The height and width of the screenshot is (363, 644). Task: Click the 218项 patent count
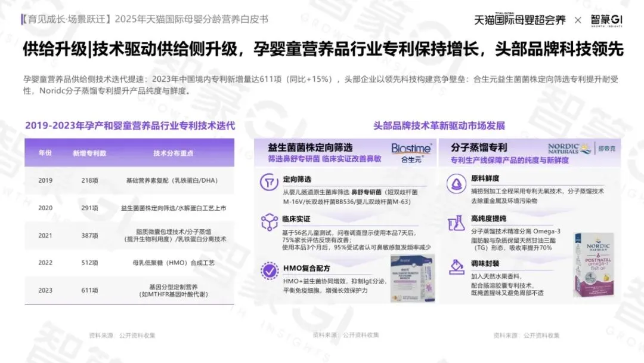89,180
